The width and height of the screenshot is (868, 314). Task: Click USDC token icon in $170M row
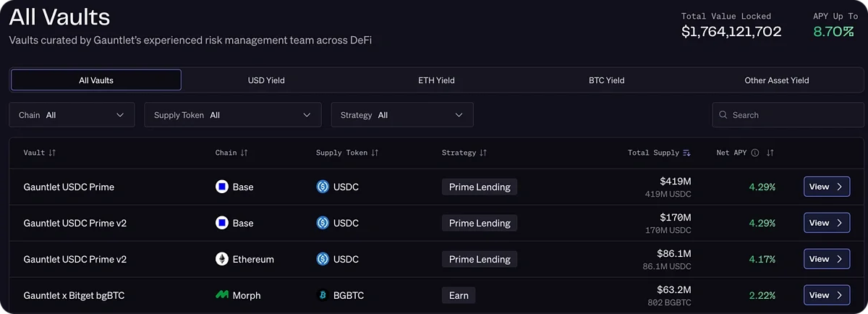[x=323, y=223]
